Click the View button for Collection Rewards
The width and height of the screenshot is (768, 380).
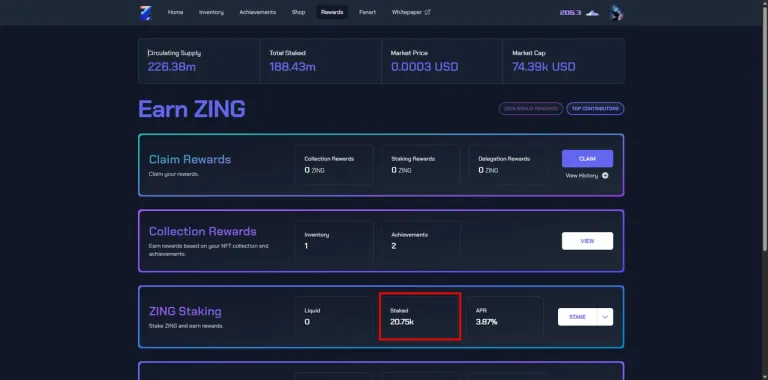[x=587, y=241]
